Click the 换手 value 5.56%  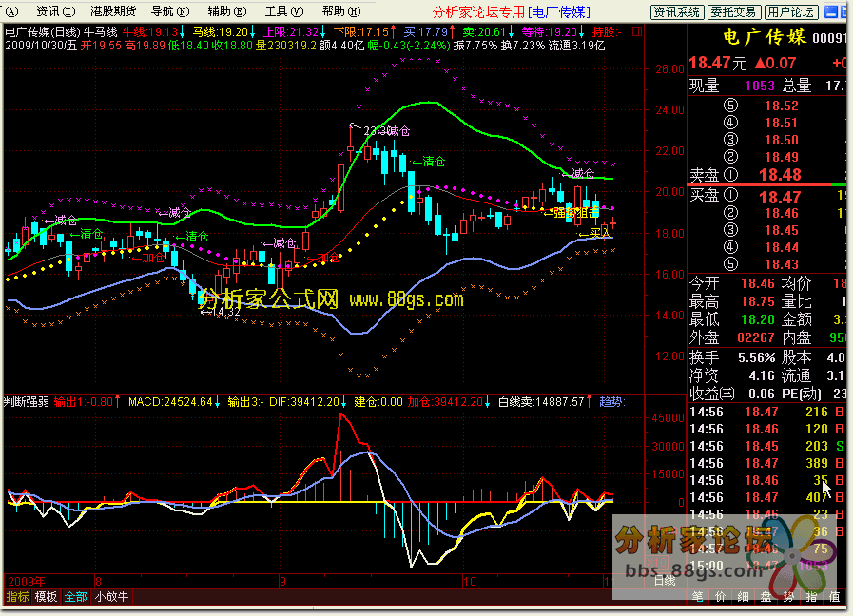[x=756, y=357]
